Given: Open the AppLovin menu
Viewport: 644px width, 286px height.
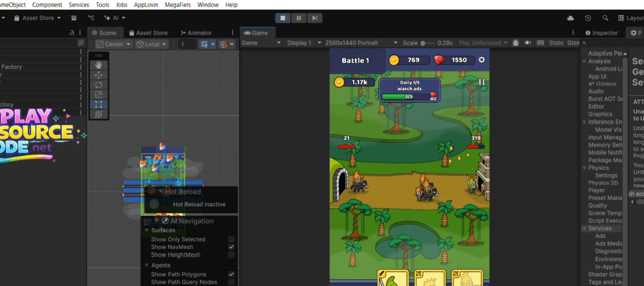Looking at the screenshot, I should click(146, 5).
